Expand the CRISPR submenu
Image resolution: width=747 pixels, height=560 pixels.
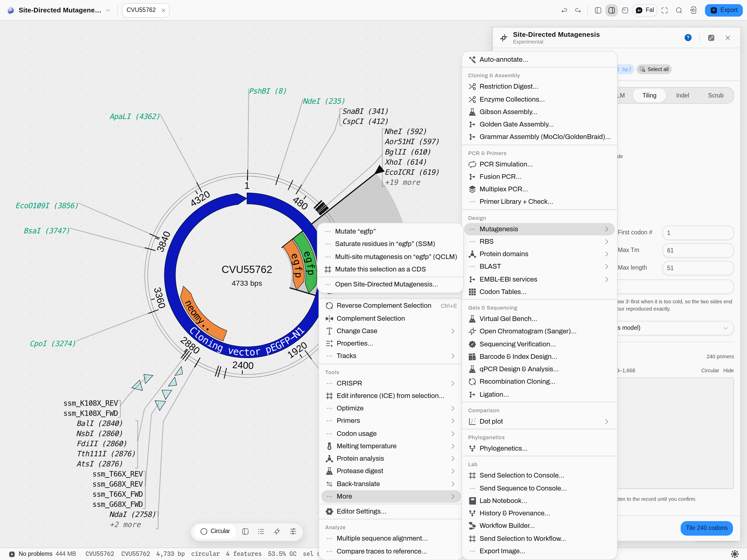point(391,383)
